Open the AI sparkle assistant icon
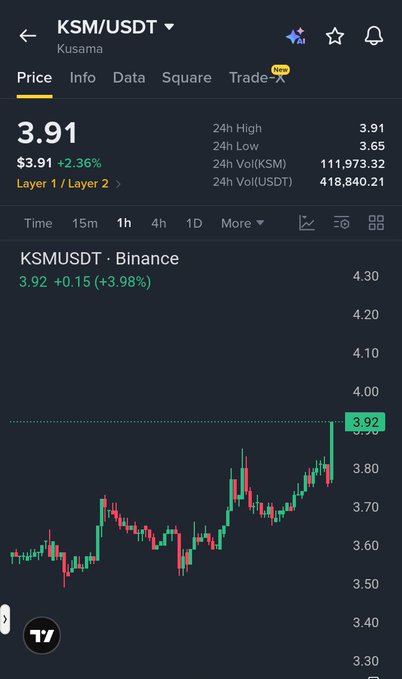This screenshot has width=402, height=679. [297, 36]
